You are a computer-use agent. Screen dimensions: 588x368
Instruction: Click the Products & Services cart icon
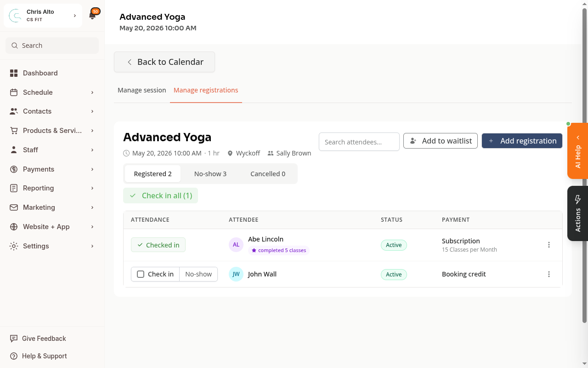[x=14, y=131]
